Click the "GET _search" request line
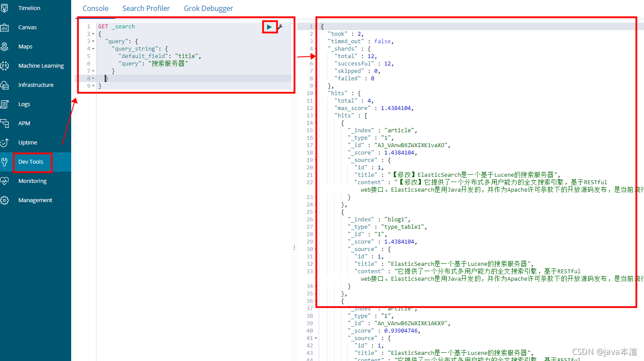Image resolution: width=644 pixels, height=361 pixels. click(117, 27)
